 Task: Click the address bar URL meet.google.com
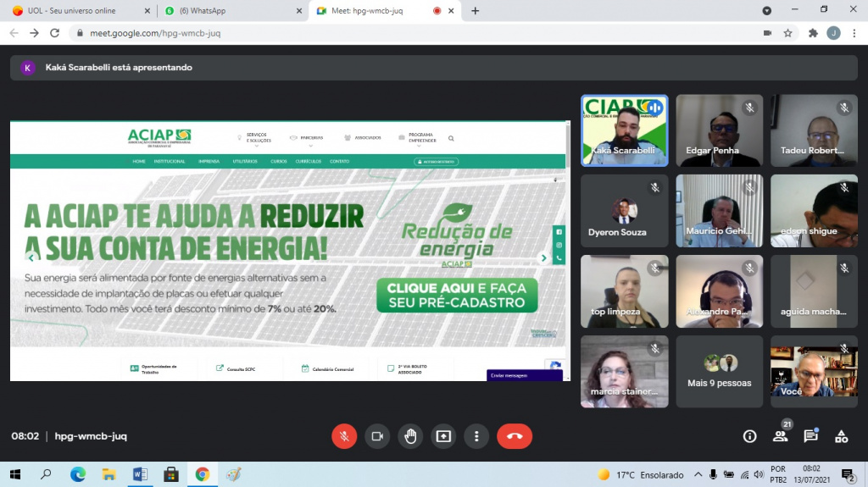(x=155, y=33)
